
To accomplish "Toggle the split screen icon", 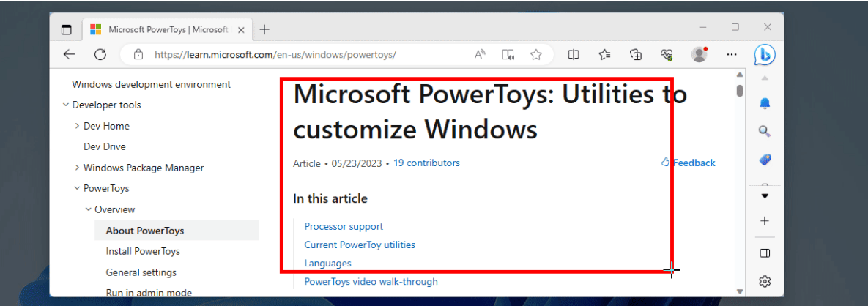I will pos(574,54).
